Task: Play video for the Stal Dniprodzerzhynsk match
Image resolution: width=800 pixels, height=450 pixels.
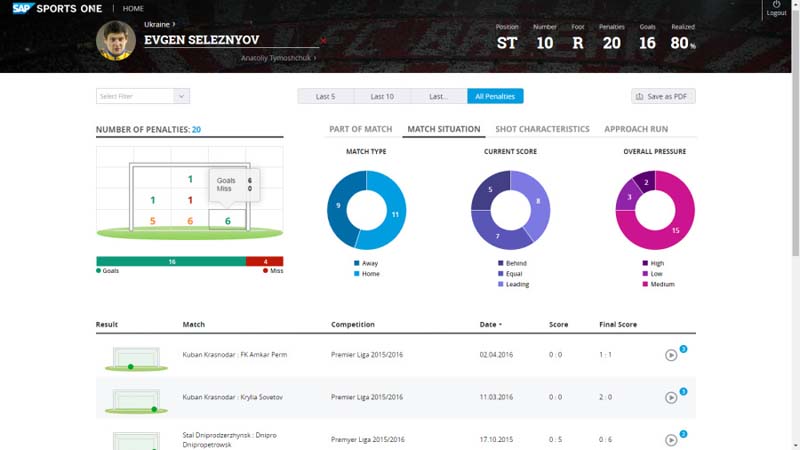Action: [x=671, y=439]
